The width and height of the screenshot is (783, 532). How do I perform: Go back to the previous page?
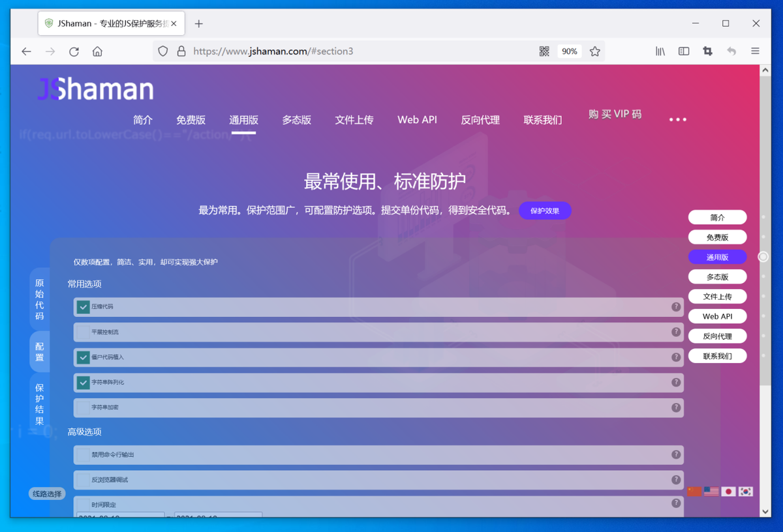coord(26,52)
